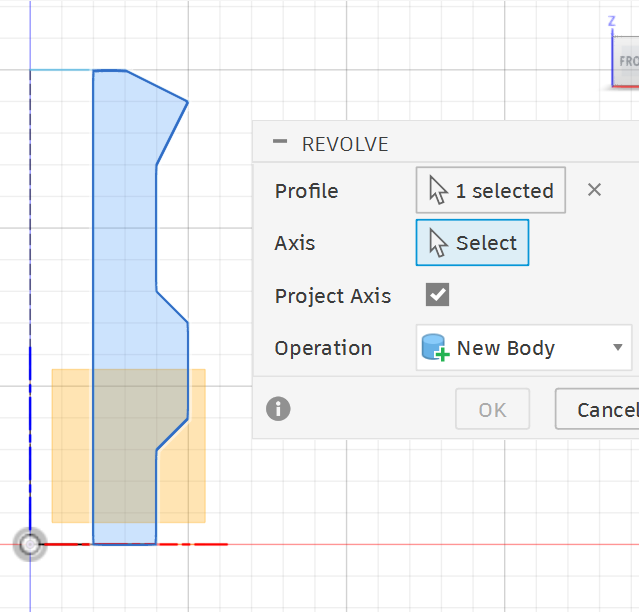Screen dimensions: 639x612
Task: Collapse the REVOLVE dialog with the minus icon
Action: click(280, 142)
